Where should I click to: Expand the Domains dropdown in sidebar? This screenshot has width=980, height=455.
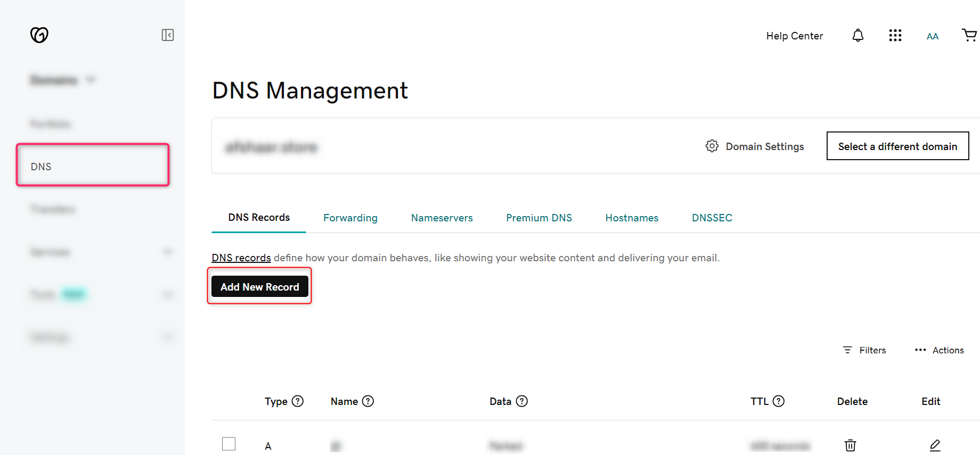(91, 80)
